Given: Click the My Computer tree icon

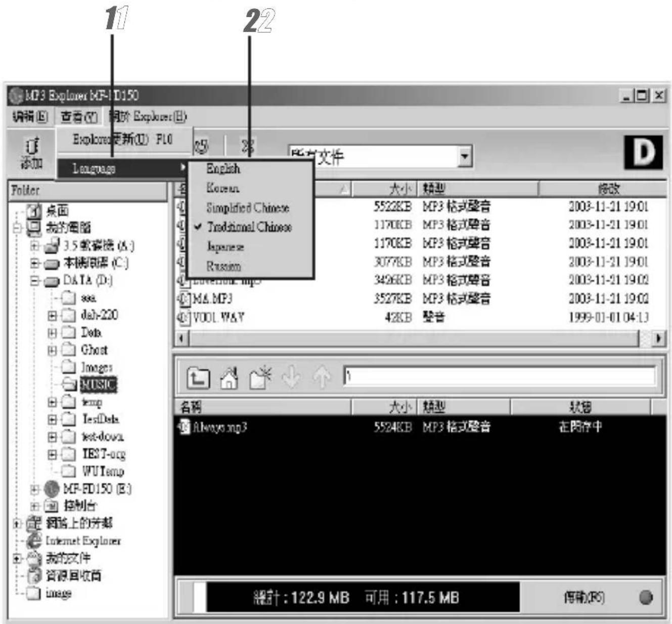Looking at the screenshot, I should [x=34, y=228].
